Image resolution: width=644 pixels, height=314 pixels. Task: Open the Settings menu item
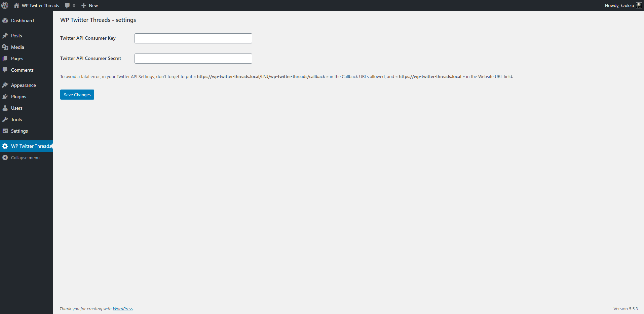point(26,131)
